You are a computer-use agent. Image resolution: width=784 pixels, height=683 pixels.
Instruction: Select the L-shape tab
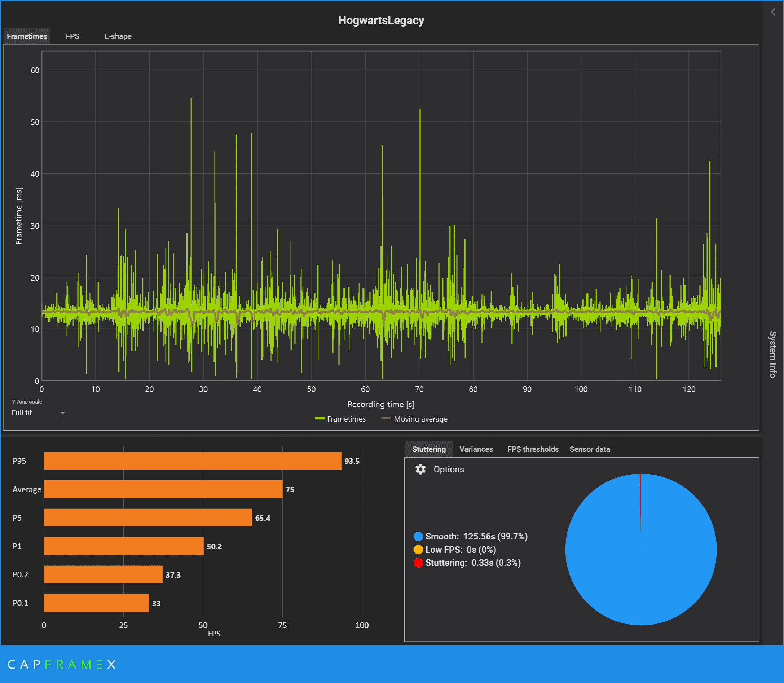(118, 36)
